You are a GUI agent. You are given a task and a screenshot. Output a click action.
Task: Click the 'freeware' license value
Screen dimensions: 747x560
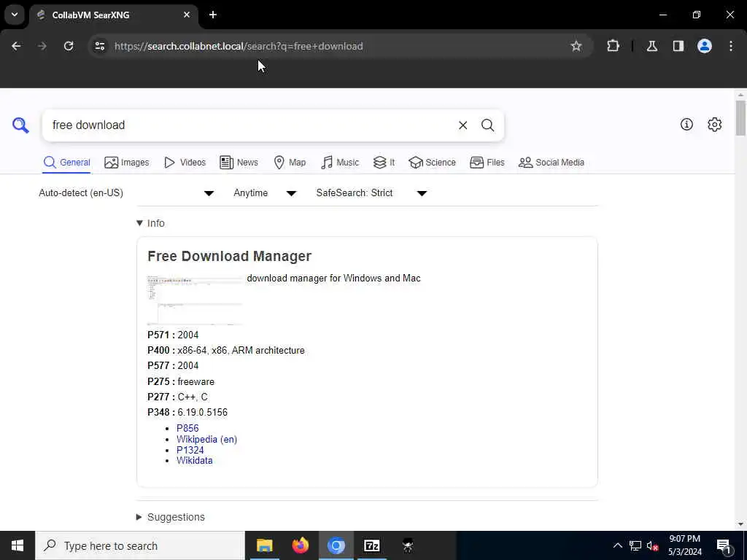click(196, 381)
